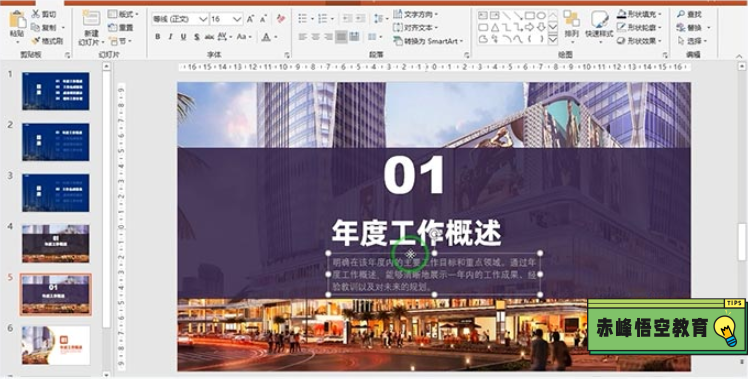Image resolution: width=748 pixels, height=379 pixels.
Task: Open the font name combo box
Action: [180, 19]
